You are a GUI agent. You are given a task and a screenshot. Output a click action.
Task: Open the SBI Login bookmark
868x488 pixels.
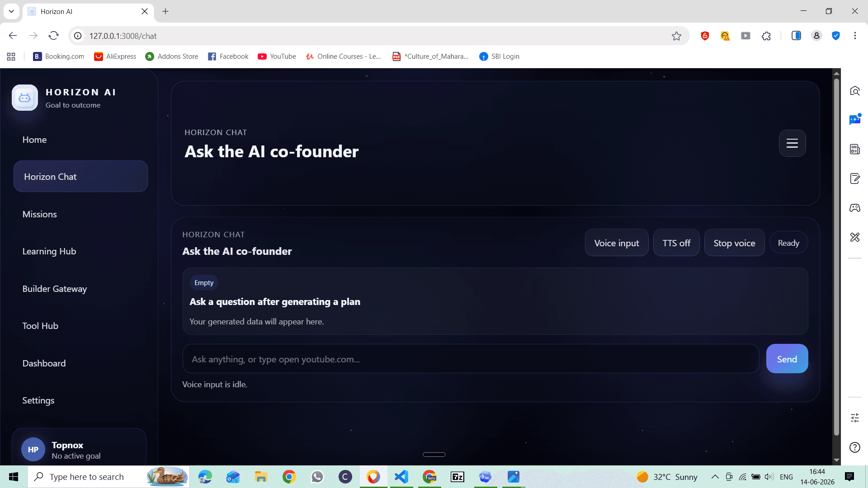[x=500, y=56]
